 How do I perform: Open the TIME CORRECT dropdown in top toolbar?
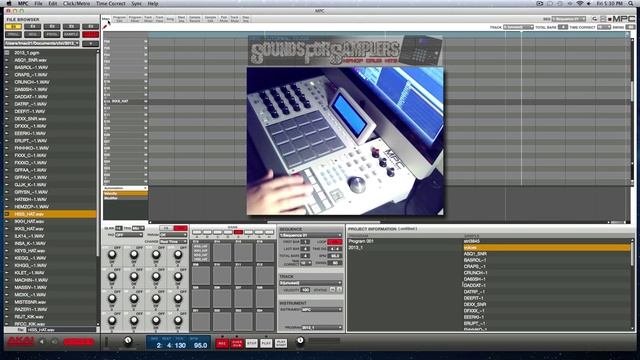[x=604, y=27]
